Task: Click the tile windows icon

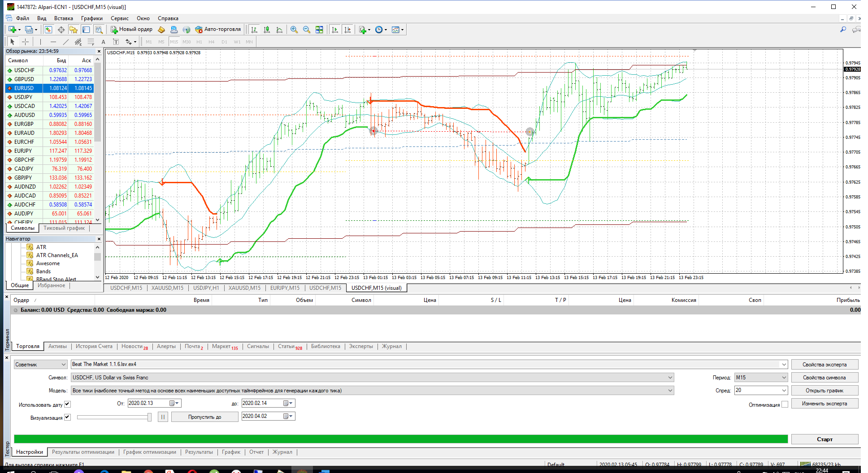Action: pyautogui.click(x=319, y=30)
